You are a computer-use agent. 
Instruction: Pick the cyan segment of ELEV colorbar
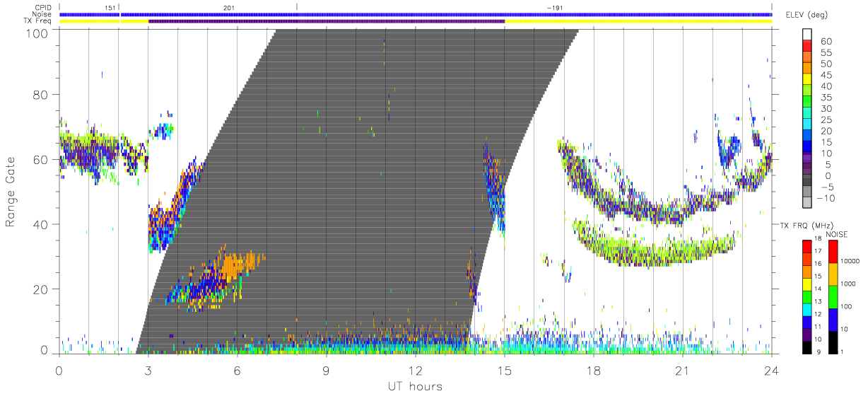click(x=807, y=125)
